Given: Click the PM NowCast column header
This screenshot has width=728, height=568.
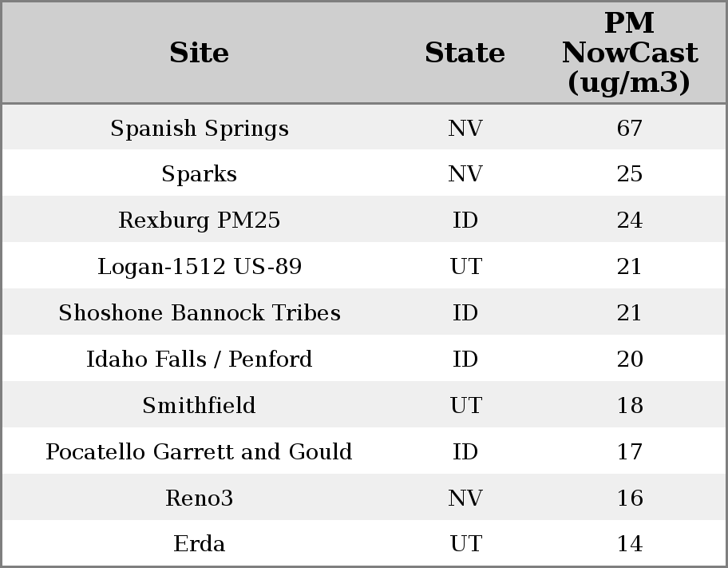Looking at the screenshot, I should point(629,53).
